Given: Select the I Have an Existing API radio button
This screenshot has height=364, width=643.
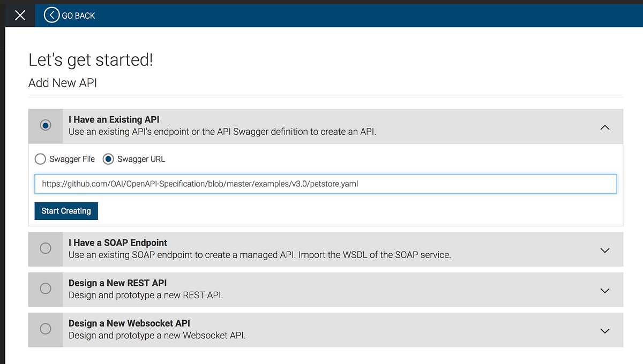Looking at the screenshot, I should click(46, 126).
